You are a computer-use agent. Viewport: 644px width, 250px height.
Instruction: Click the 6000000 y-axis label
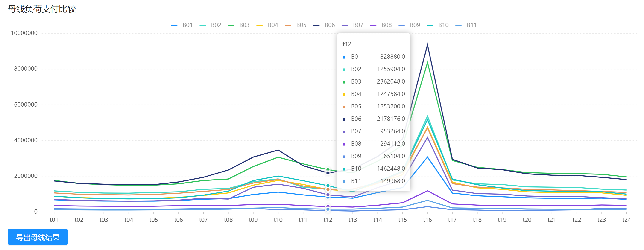point(26,105)
